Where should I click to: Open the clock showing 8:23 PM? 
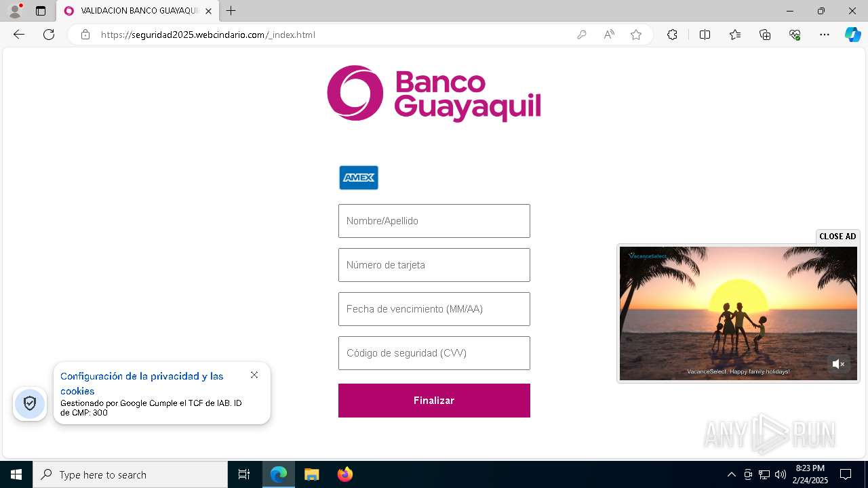pos(810,474)
